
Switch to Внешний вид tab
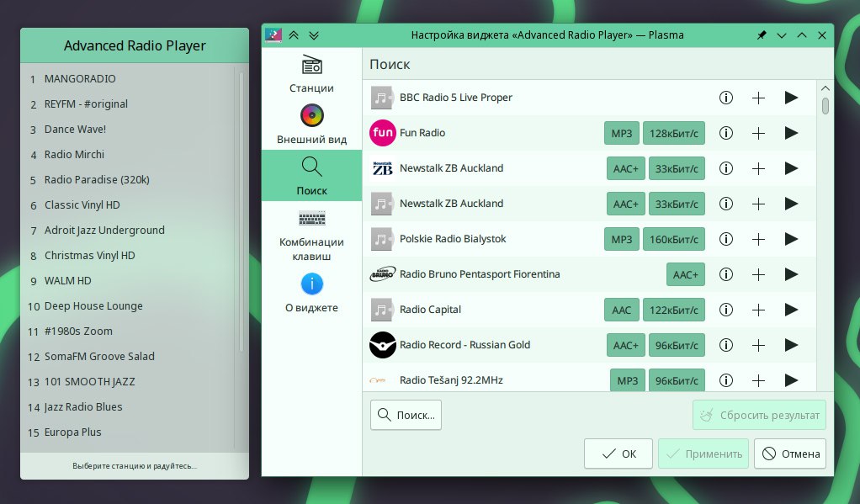pyautogui.click(x=311, y=125)
